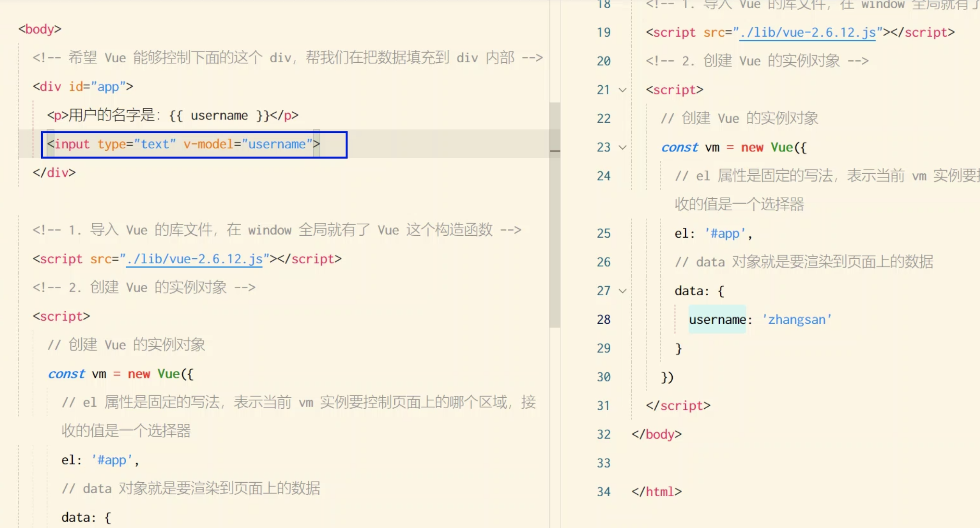
Task: Click the opening <body> tag in left pane
Action: point(40,29)
